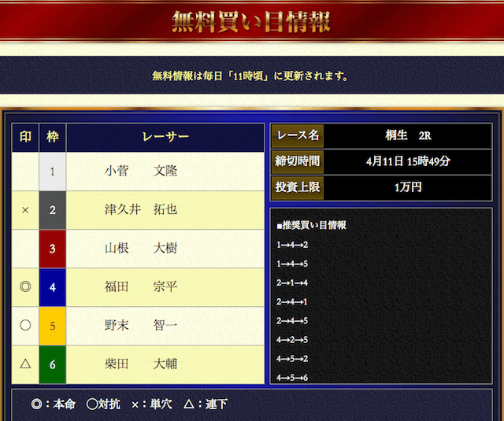Click the race name 桐生 2R
Screen dimensions: 504x421
(x=408, y=135)
